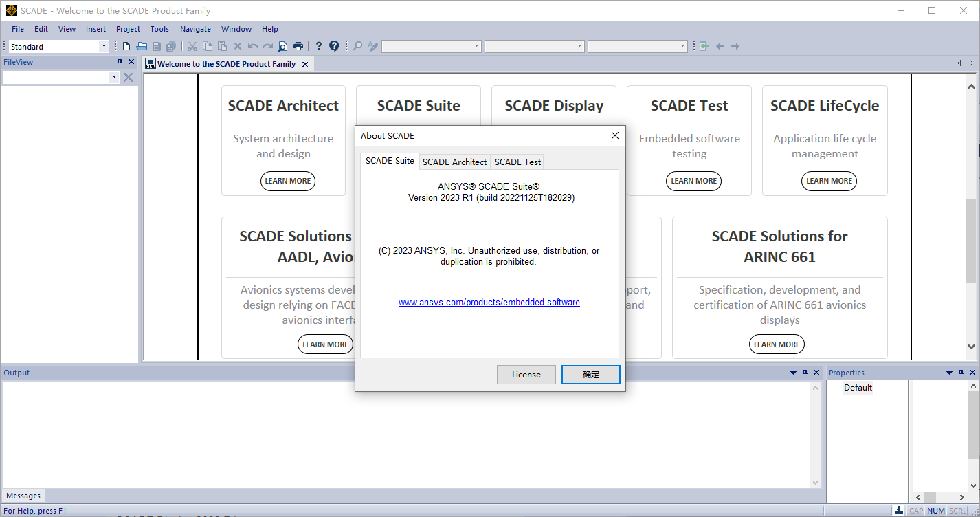The height and width of the screenshot is (517, 980).
Task: Switch to SCADE Architect tab in dialog
Action: [x=454, y=162]
